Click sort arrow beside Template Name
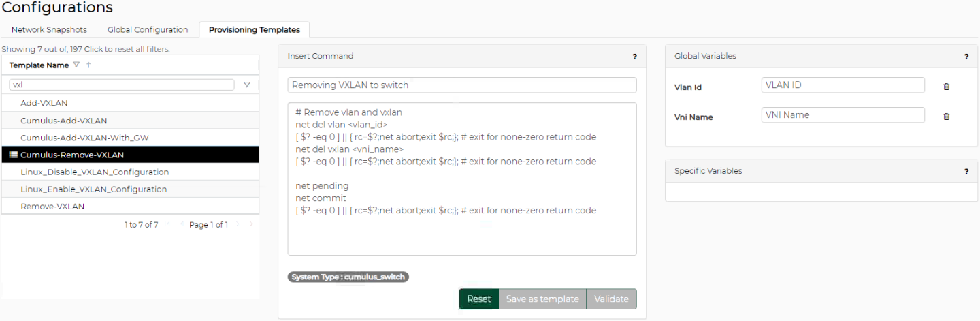 point(88,65)
